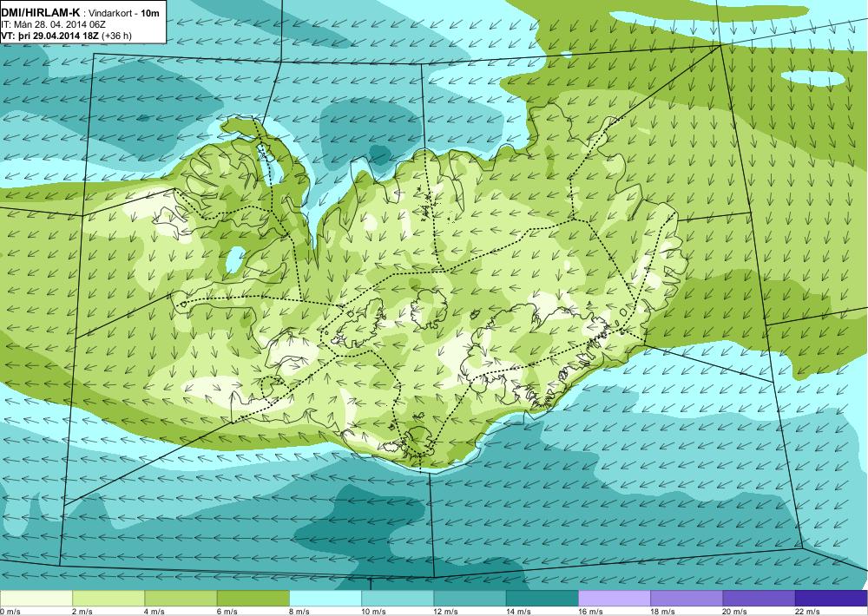Click the medium green 4–6 m/s legend swatch
Image resolution: width=868 pixels, height=616 pixels.
tap(181, 598)
